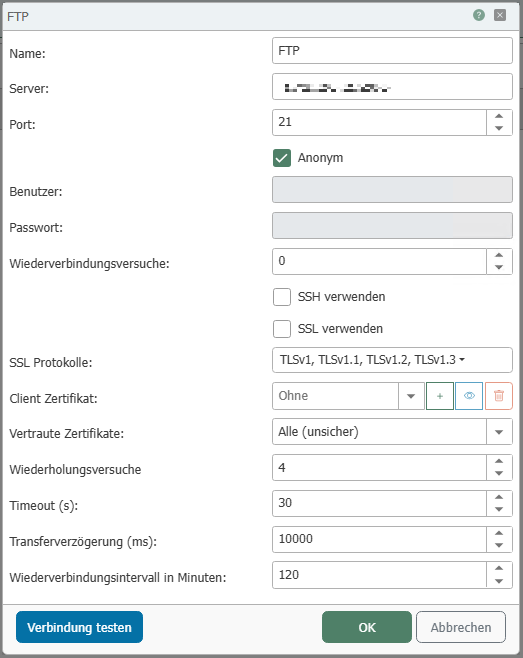The width and height of the screenshot is (523, 658).
Task: Click into the Server address field
Action: pos(392,87)
